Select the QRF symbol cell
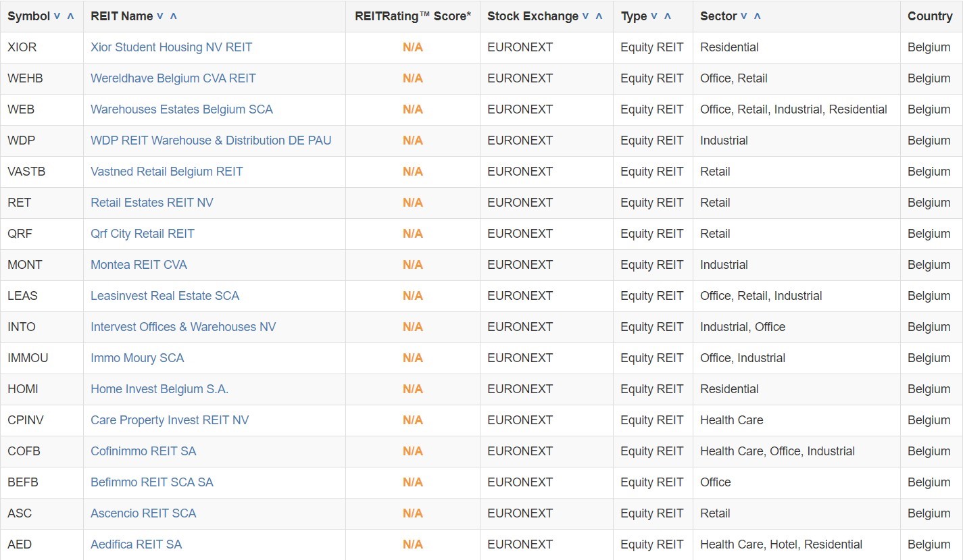This screenshot has width=963, height=560. tap(42, 234)
